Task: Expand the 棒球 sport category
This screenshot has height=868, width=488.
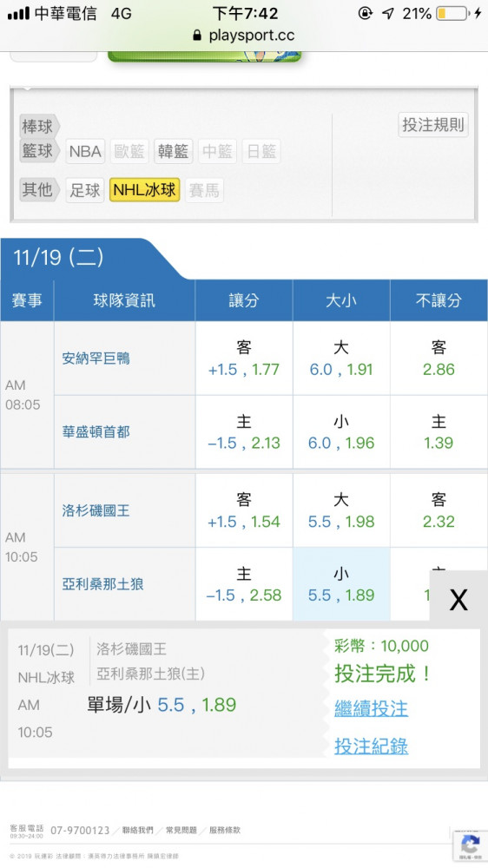Action: [39, 126]
